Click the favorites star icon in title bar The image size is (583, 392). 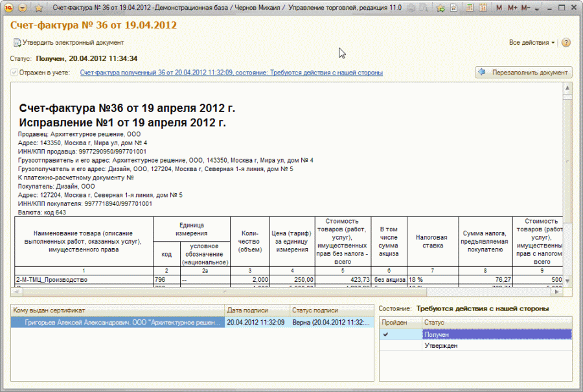click(x=39, y=7)
